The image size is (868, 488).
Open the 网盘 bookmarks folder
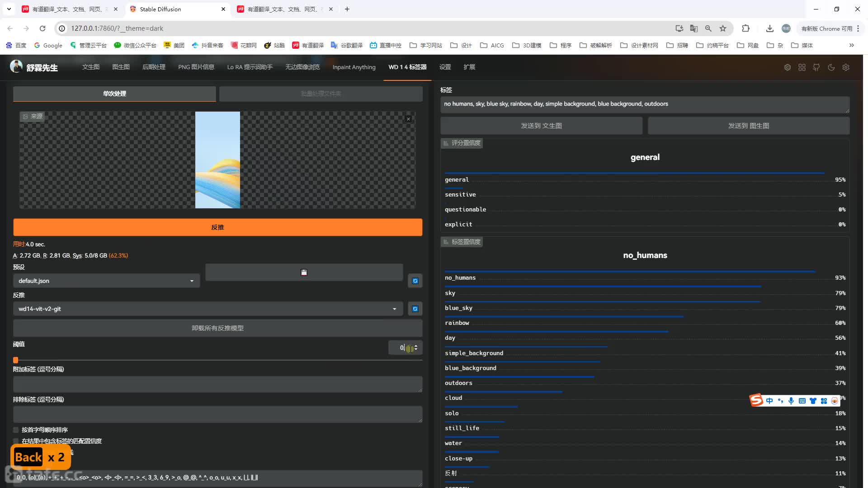pos(748,45)
